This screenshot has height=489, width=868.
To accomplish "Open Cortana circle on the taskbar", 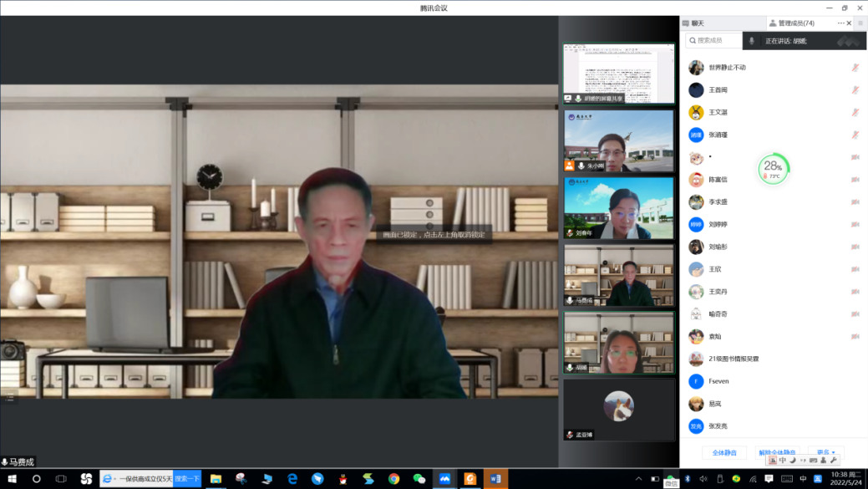I will (x=37, y=479).
